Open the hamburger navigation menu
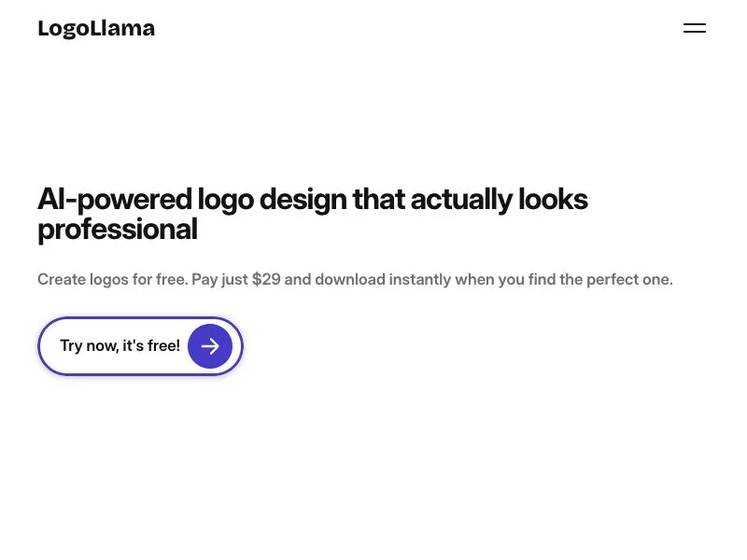Image resolution: width=747 pixels, height=560 pixels. pyautogui.click(x=695, y=28)
